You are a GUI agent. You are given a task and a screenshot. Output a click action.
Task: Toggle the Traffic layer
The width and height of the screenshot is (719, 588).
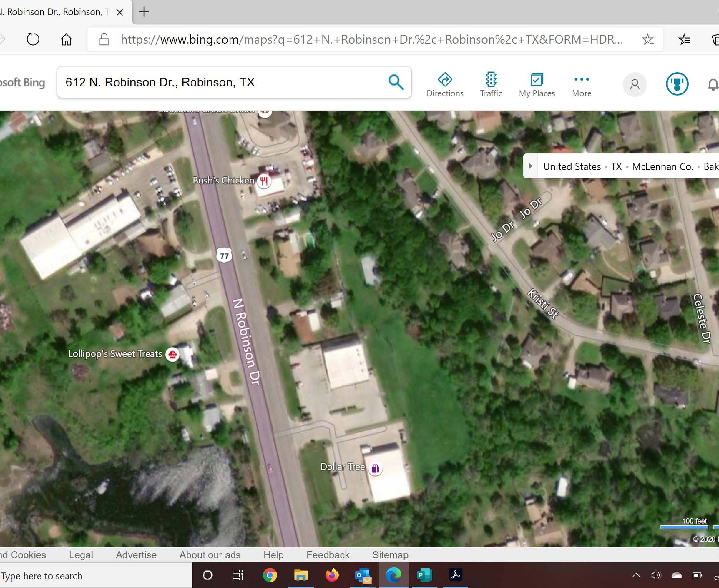(x=491, y=80)
